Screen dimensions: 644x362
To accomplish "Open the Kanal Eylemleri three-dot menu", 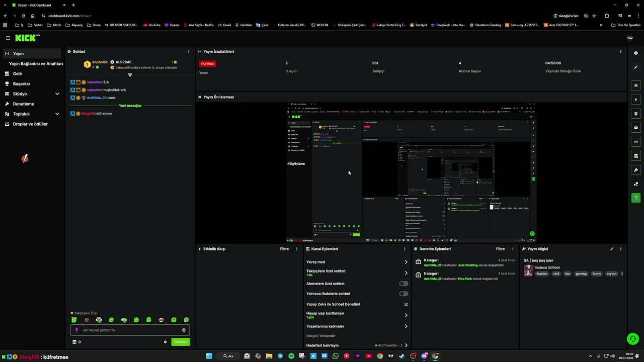I will 405,249.
